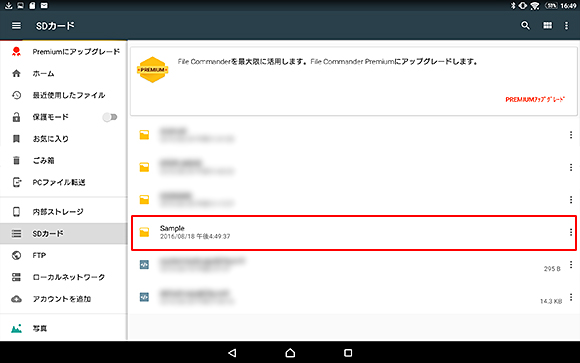Tap Android home navigation button
The image size is (580, 363).
(x=290, y=353)
